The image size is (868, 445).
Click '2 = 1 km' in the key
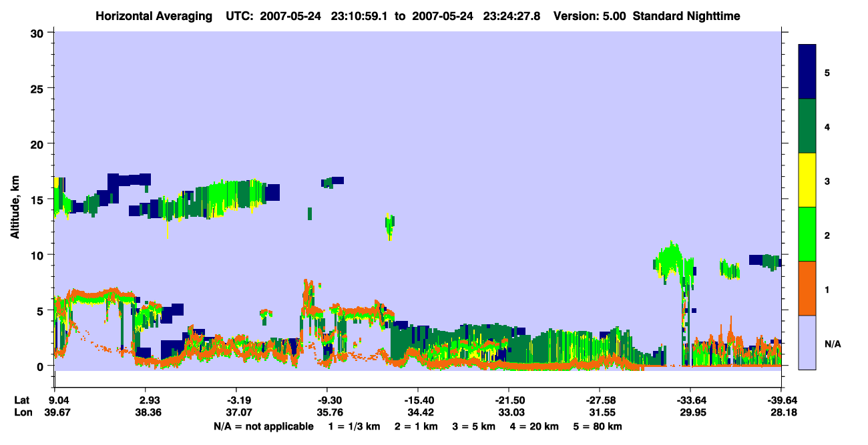[416, 426]
